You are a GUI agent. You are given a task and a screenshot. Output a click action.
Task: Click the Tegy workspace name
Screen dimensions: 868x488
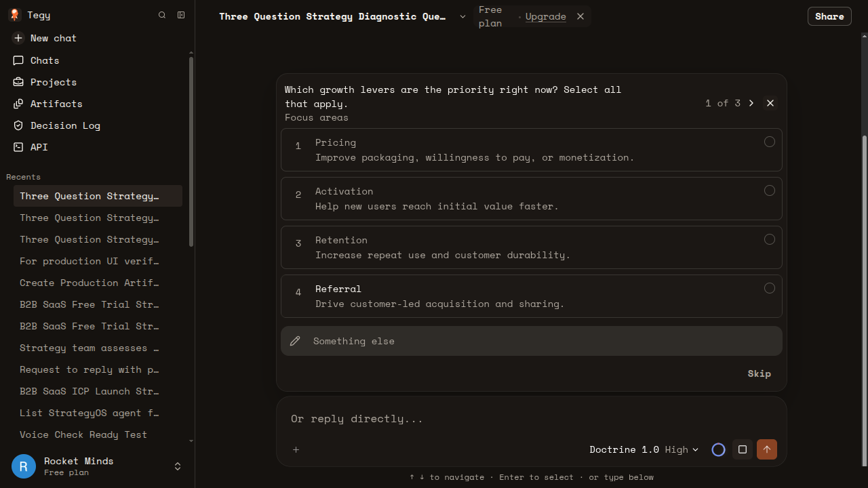[39, 15]
